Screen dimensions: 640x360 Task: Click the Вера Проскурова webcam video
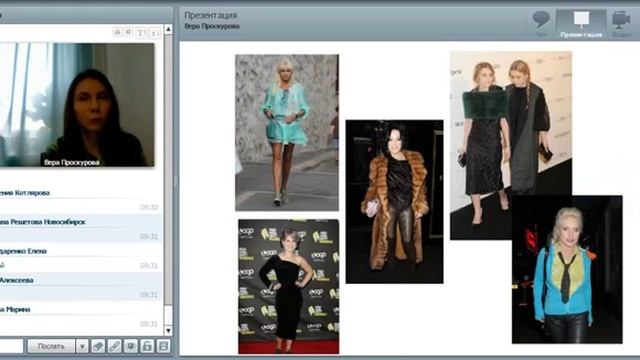tap(77, 104)
